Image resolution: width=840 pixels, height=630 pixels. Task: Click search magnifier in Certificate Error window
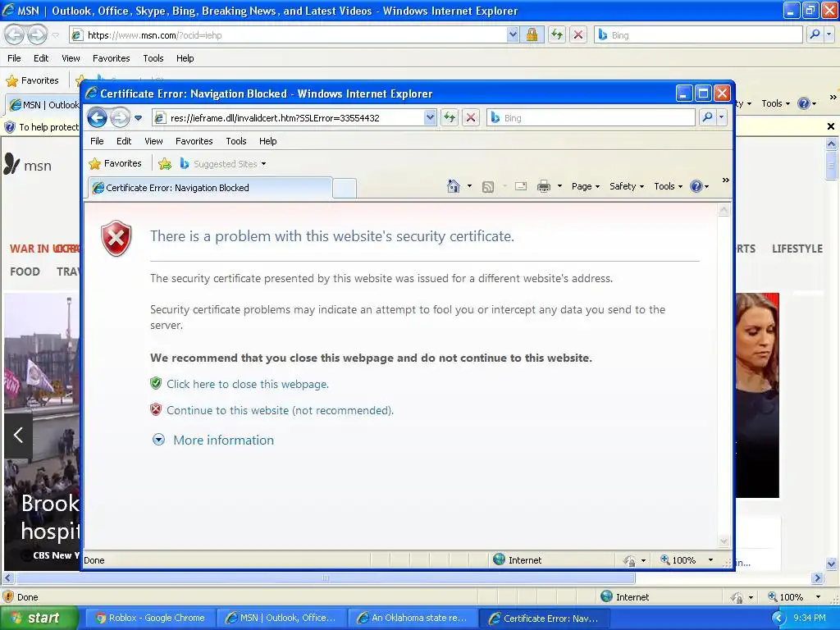[708, 117]
